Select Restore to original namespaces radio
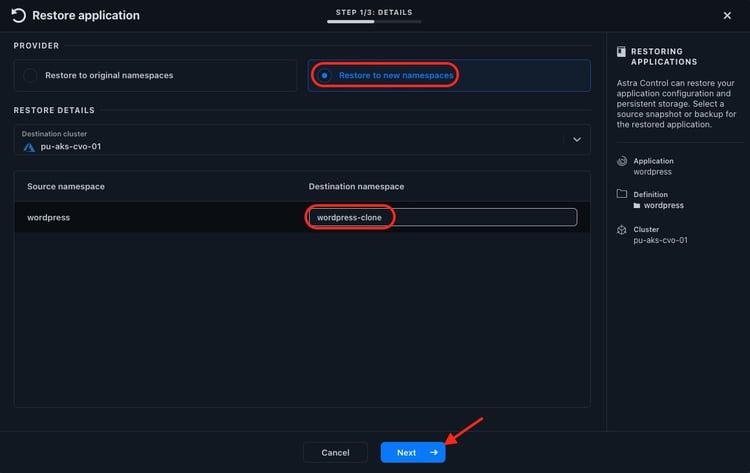Image resolution: width=750 pixels, height=473 pixels. [31, 75]
